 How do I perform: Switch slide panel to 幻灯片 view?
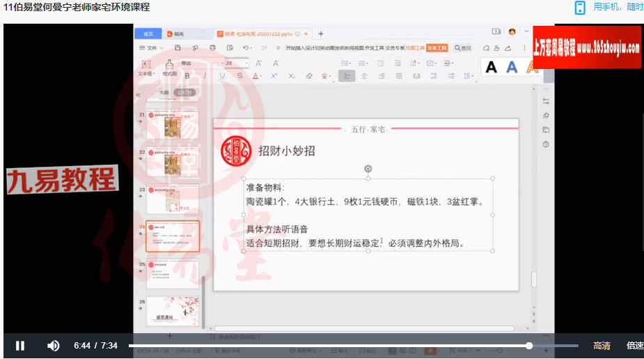click(x=184, y=93)
